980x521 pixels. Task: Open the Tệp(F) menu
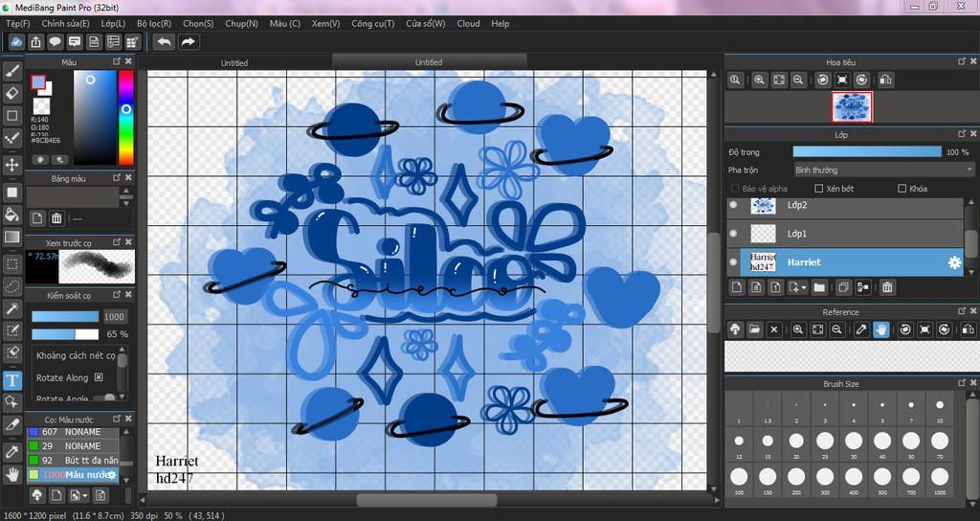click(17, 23)
